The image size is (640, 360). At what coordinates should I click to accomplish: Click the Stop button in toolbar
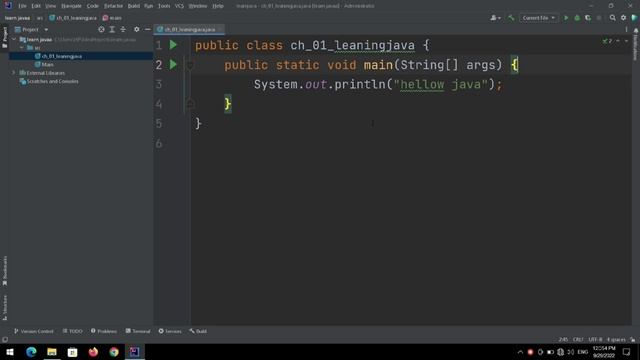click(599, 18)
